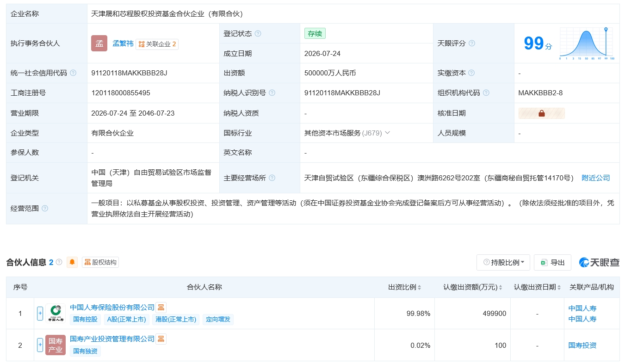Click the company name 天津晟和芯程股权投资基金合伙企业
The height and width of the screenshot is (364, 625).
click(x=167, y=14)
